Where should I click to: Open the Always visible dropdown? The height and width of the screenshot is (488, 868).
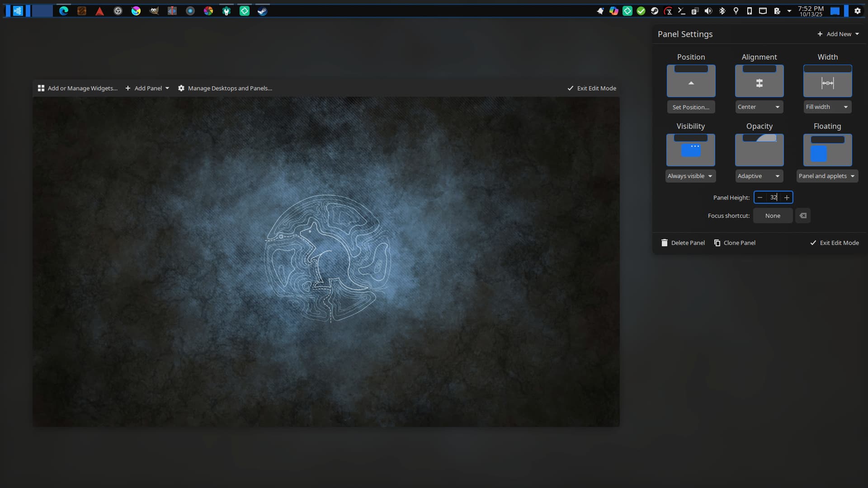pyautogui.click(x=690, y=176)
